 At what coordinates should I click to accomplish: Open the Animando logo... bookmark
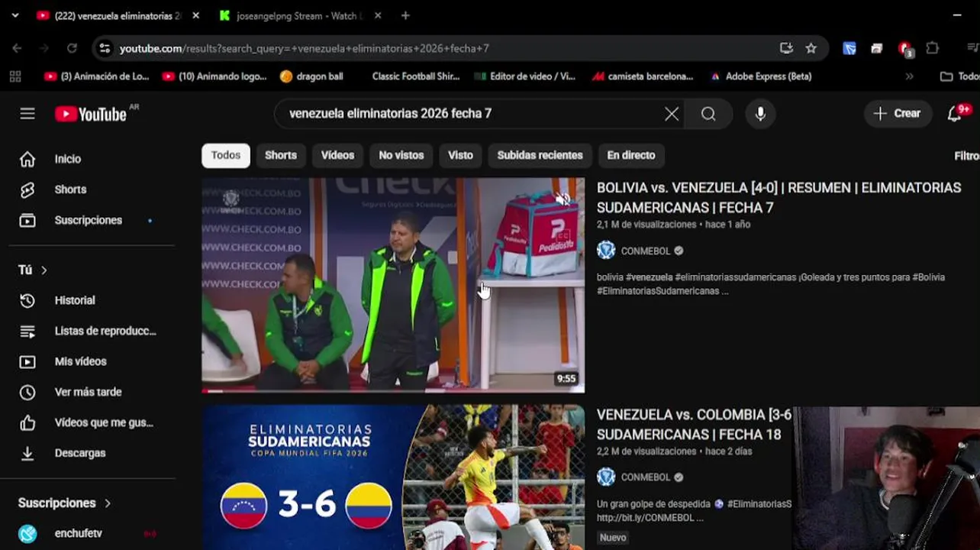tap(214, 76)
